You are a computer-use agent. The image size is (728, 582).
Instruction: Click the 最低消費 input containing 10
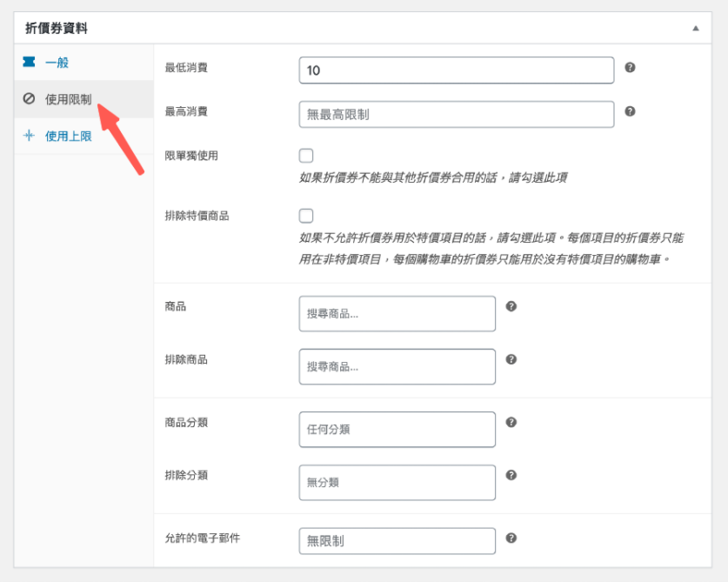click(x=456, y=70)
